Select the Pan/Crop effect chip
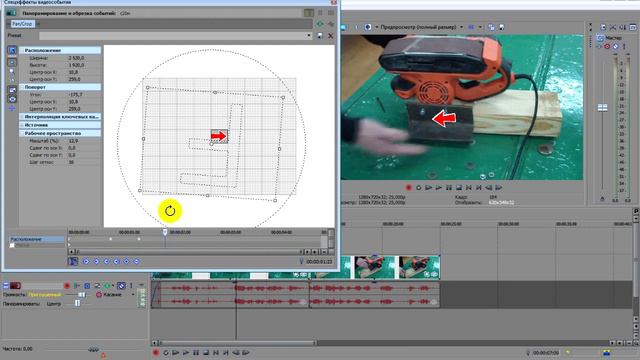 (22, 24)
